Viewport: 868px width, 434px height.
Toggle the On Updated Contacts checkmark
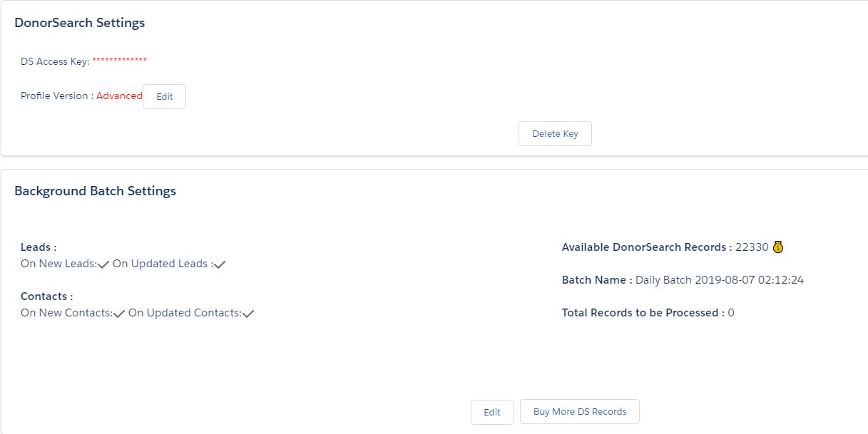(x=248, y=314)
